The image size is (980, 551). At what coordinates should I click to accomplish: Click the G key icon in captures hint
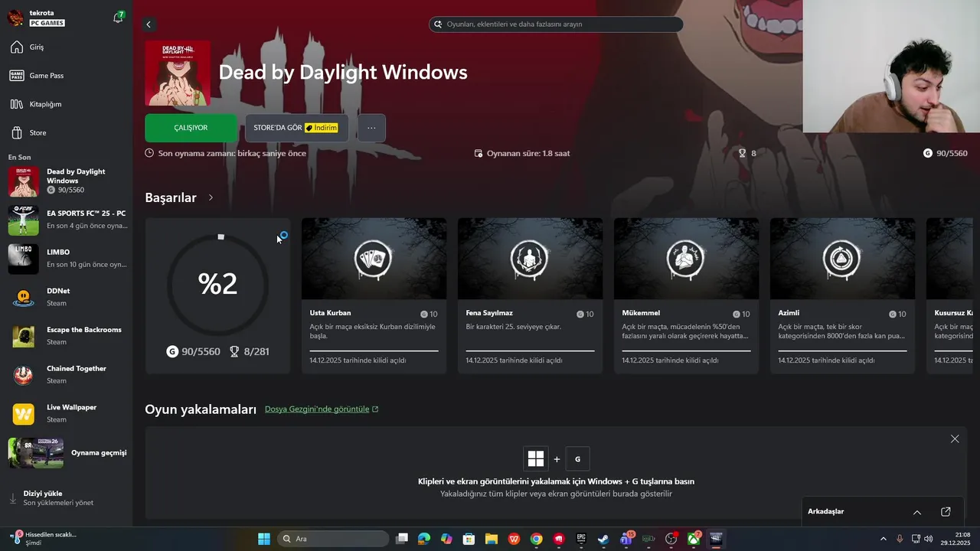click(x=578, y=459)
